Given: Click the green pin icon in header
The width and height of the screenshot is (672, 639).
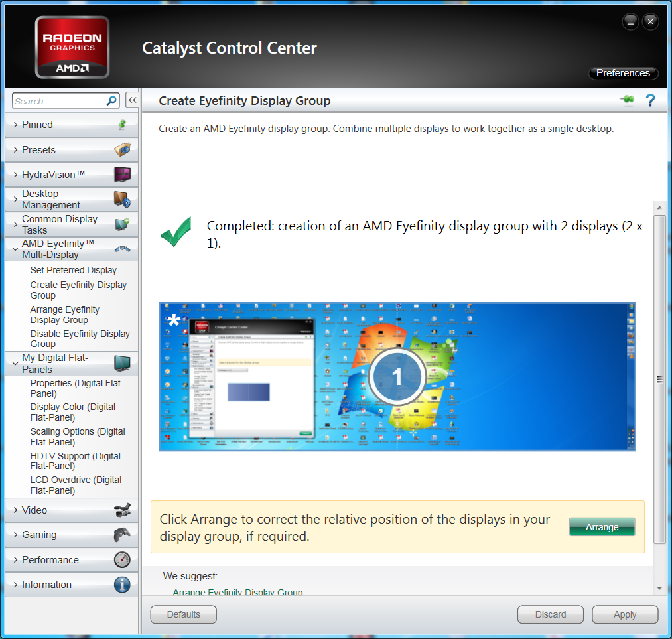Looking at the screenshot, I should pyautogui.click(x=626, y=100).
